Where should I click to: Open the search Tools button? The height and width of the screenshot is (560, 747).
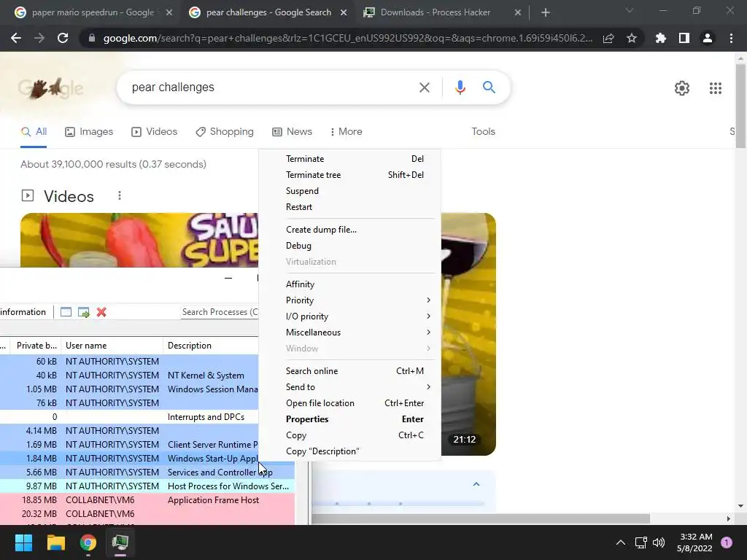[483, 131]
